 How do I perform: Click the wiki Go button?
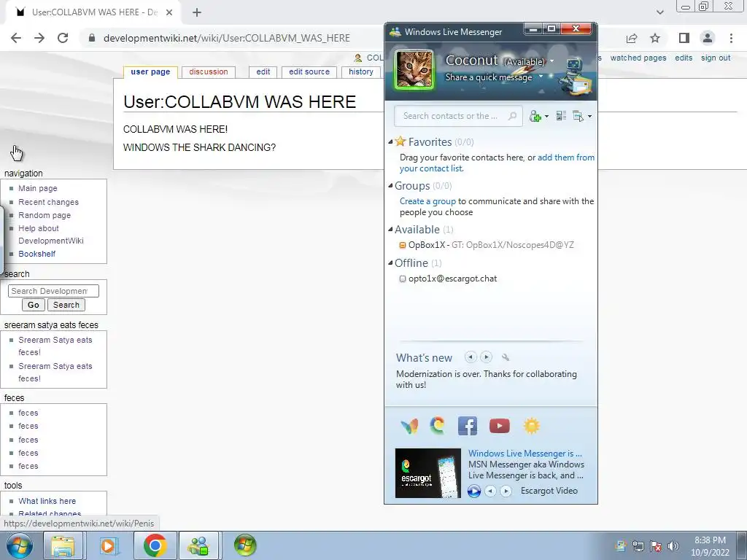pyautogui.click(x=34, y=305)
